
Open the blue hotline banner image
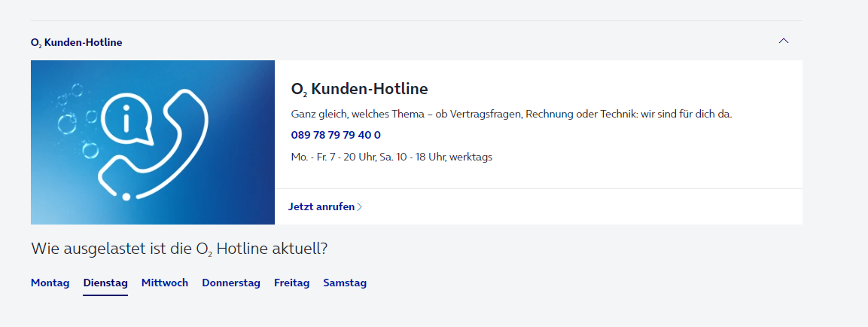153,142
